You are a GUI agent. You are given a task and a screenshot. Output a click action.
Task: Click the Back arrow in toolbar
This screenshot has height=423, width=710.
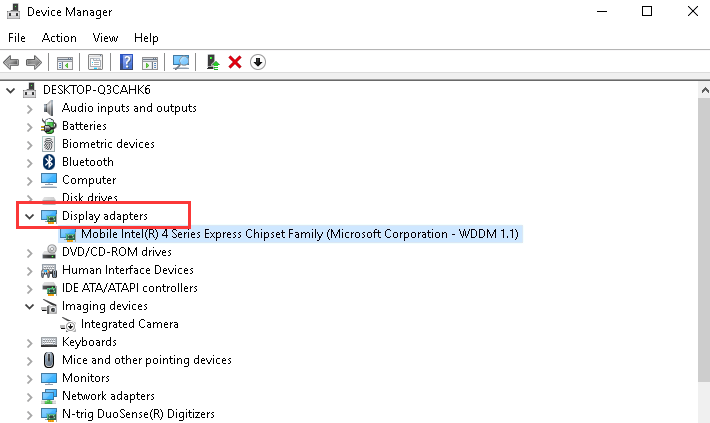(x=12, y=62)
